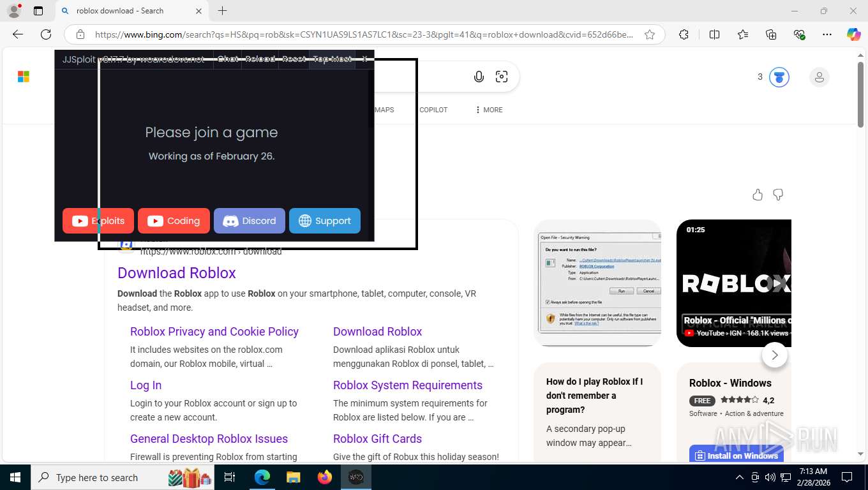Close the roblox download tab
The height and width of the screenshot is (490, 868).
click(198, 11)
